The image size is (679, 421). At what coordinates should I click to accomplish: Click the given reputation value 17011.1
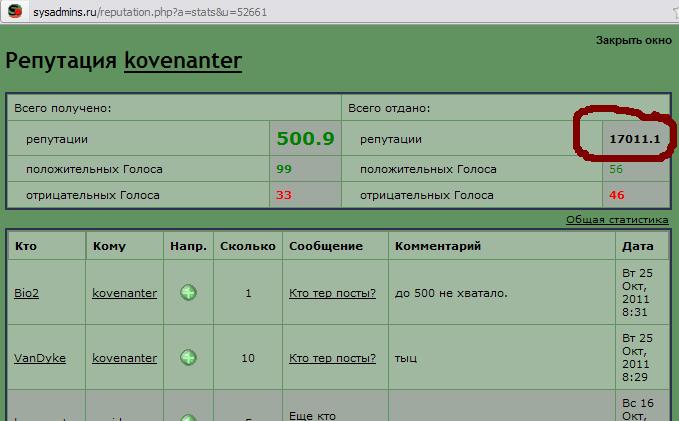point(635,139)
